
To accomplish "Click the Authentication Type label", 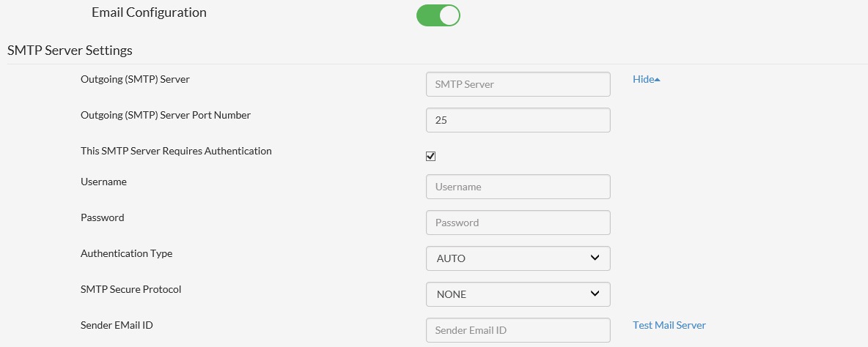I will pyautogui.click(x=126, y=253).
